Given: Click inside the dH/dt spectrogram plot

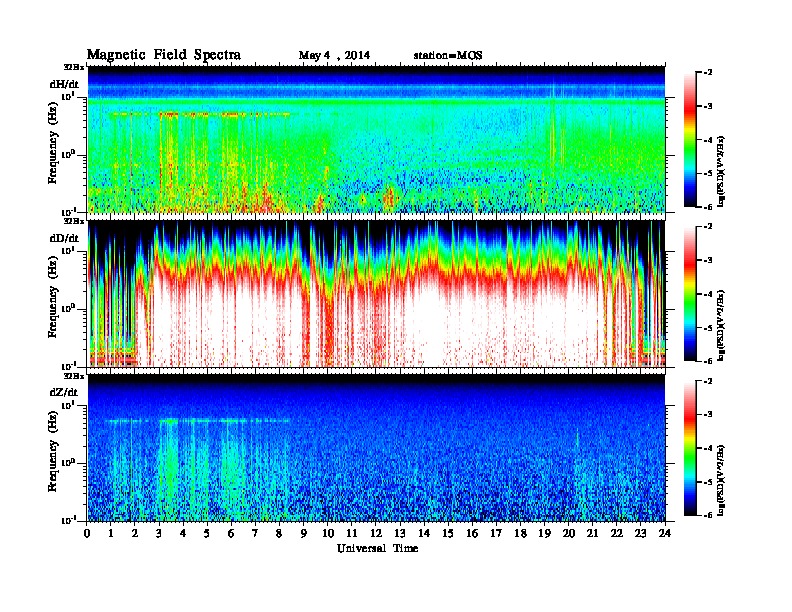Looking at the screenshot, I should pos(376,139).
